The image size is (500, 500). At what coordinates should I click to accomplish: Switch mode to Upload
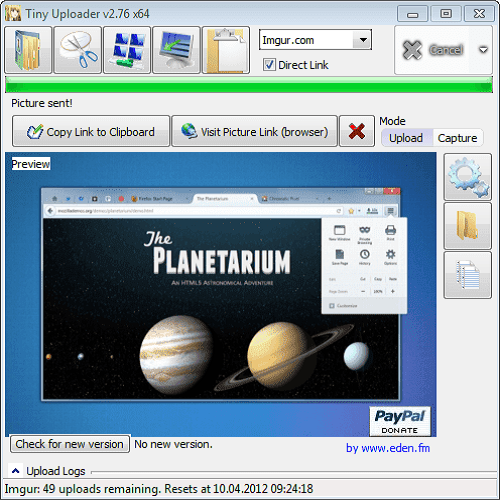(x=406, y=138)
